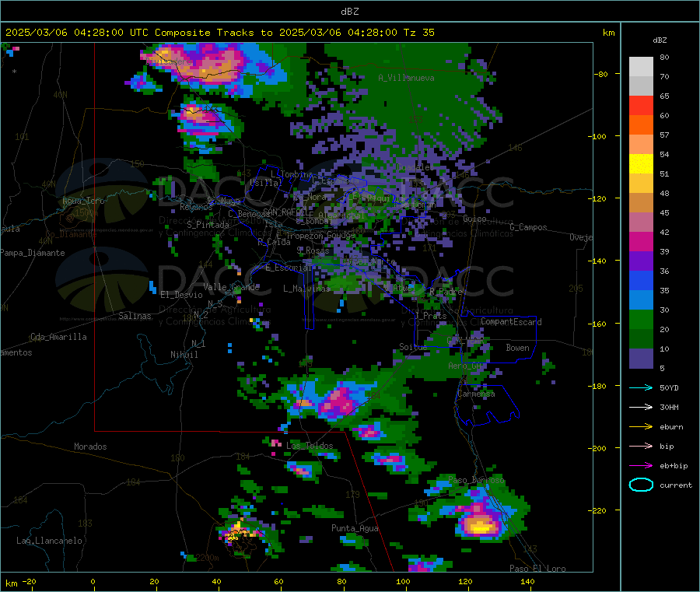Click the yellow-cored storm cell near Paso_Barroso
The width and height of the screenshot is (700, 592).
[480, 524]
